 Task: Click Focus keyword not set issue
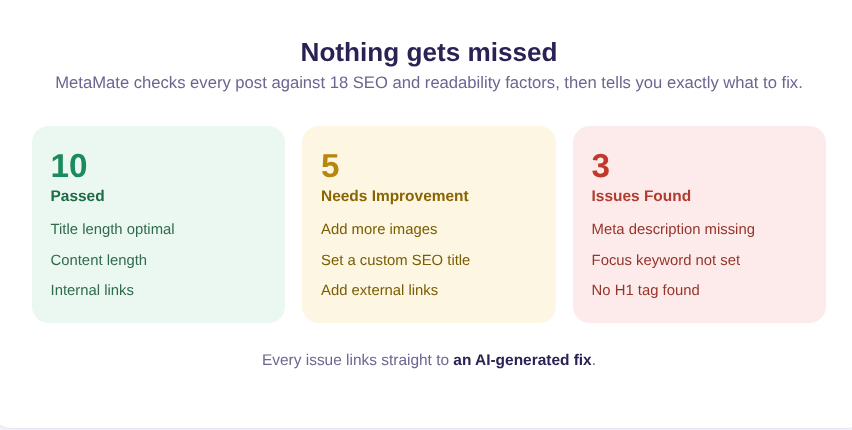(x=666, y=260)
